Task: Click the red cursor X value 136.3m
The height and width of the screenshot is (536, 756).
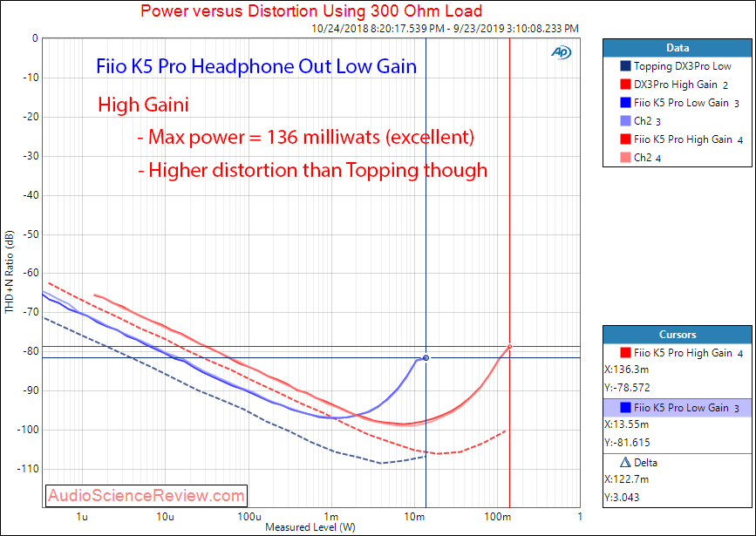Action: pos(626,370)
